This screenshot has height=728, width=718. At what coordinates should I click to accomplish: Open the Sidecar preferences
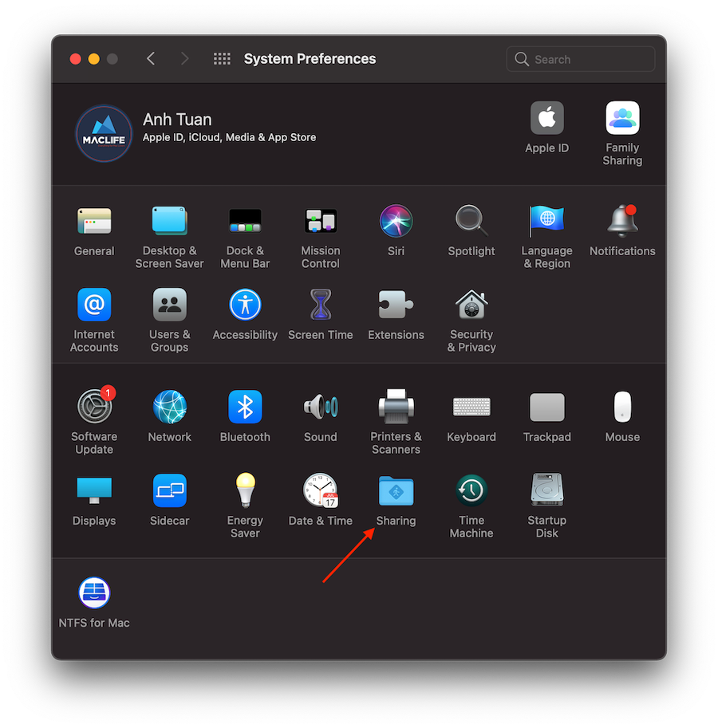pos(170,491)
